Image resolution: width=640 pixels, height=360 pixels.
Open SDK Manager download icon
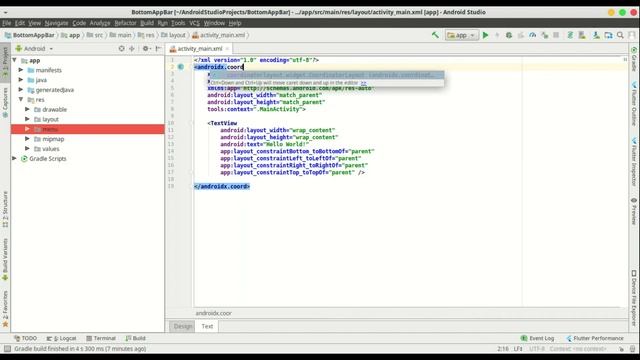(x=596, y=35)
